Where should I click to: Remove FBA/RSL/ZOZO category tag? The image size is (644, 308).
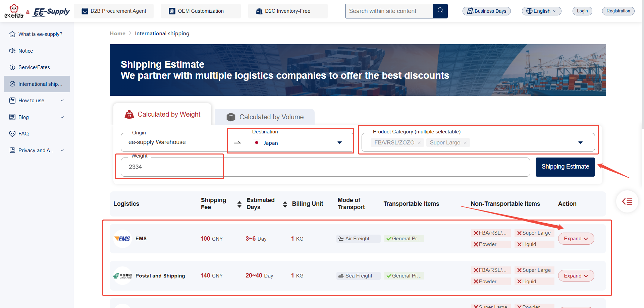[x=419, y=143]
